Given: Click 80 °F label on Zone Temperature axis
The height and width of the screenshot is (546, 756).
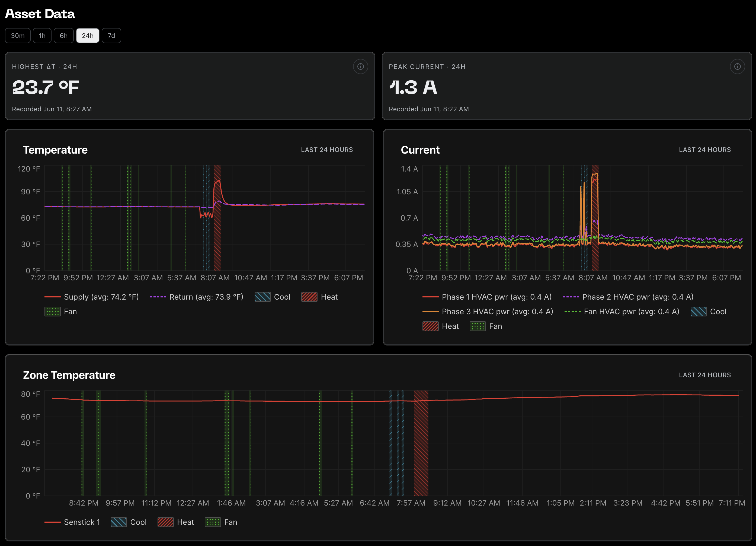Looking at the screenshot, I should click(30, 394).
